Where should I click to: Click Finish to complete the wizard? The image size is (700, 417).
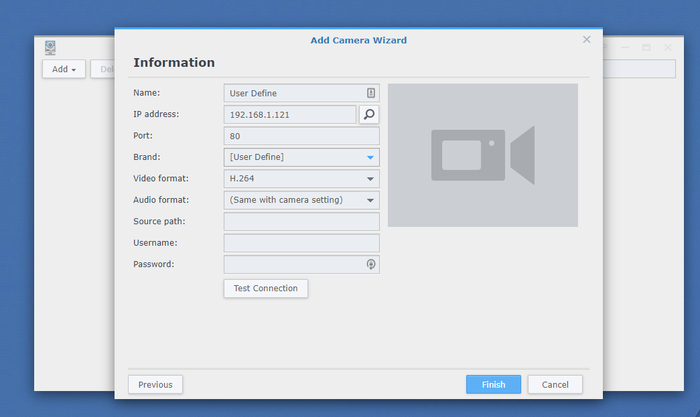[x=493, y=384]
